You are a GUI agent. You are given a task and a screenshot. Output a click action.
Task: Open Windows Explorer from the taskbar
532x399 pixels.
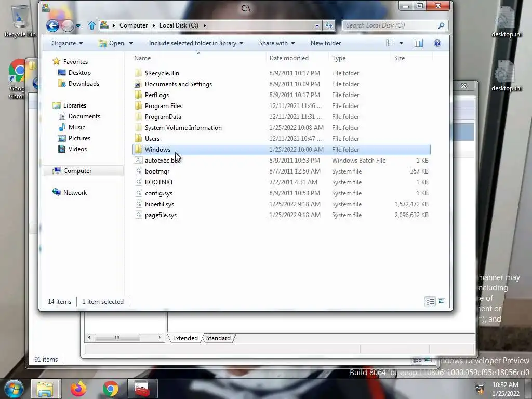tap(45, 389)
